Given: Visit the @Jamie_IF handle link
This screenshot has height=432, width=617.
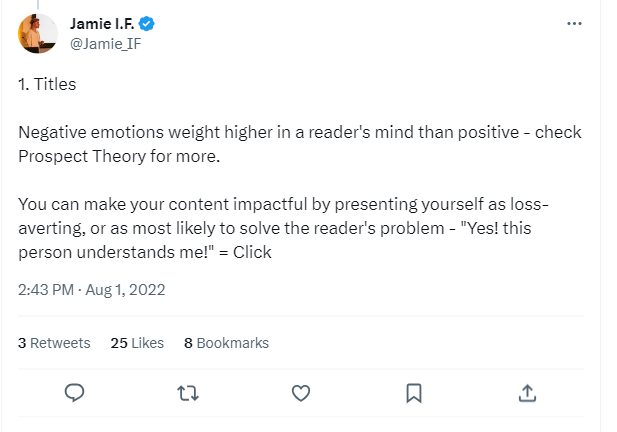Looking at the screenshot, I should click(x=103, y=42).
